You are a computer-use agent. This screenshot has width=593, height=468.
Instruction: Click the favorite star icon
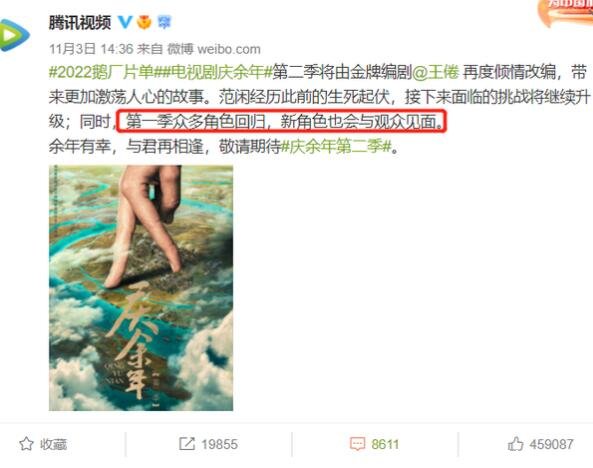click(26, 444)
